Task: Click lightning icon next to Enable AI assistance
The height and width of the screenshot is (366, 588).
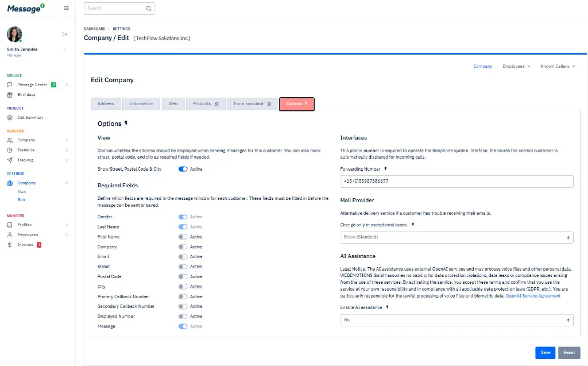Action: 388,307
